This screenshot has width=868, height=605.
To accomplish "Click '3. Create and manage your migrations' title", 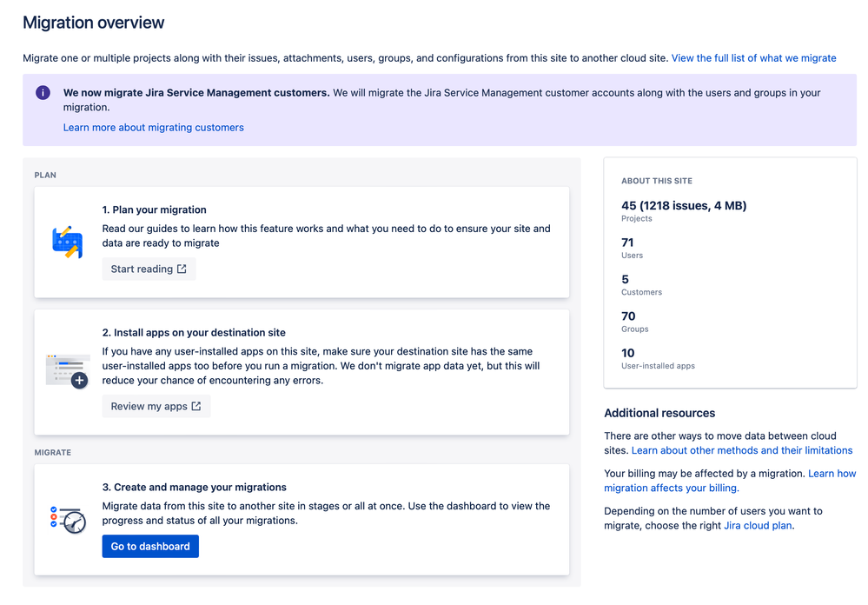I will pyautogui.click(x=195, y=487).
